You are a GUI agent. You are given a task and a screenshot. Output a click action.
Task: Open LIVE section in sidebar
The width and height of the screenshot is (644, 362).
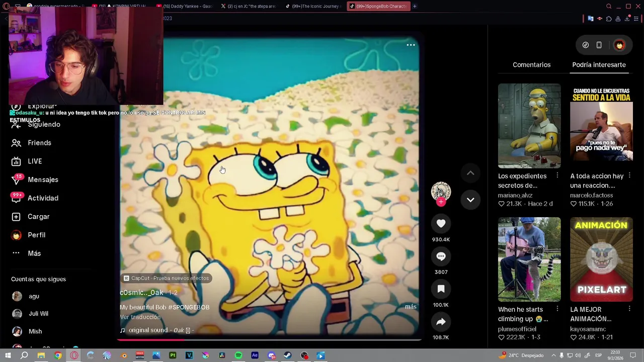click(35, 161)
